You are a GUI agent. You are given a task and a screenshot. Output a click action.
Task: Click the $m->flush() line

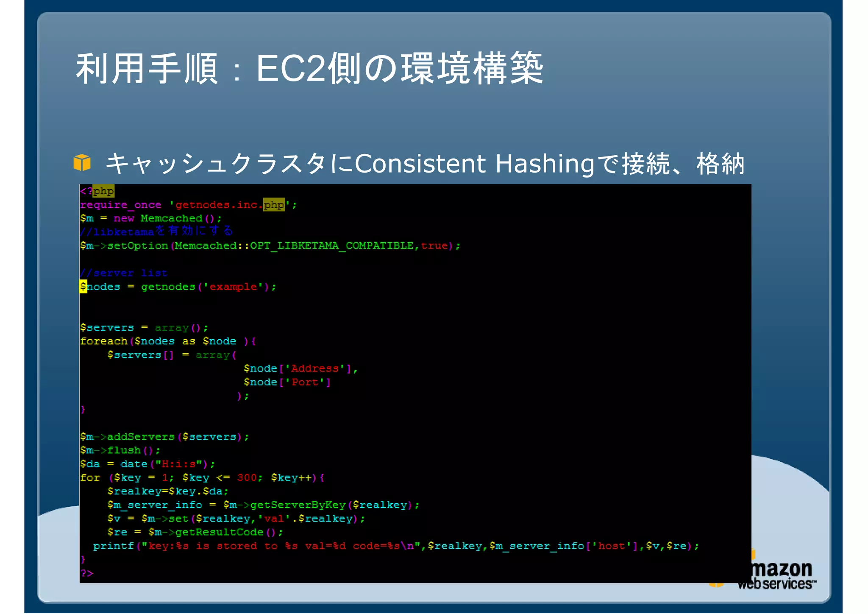[120, 450]
